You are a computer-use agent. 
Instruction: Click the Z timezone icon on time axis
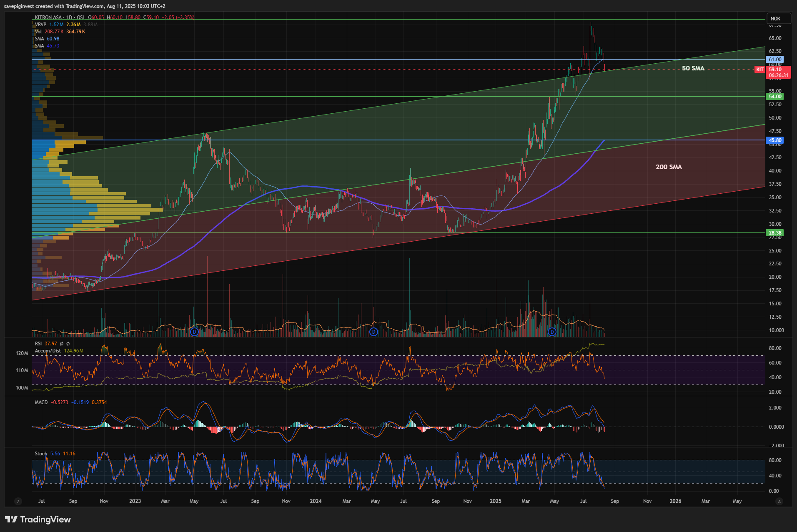(x=18, y=501)
